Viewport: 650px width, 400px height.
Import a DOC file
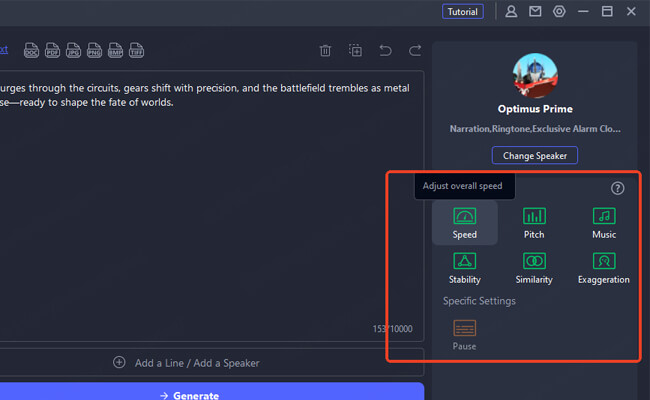[31, 49]
